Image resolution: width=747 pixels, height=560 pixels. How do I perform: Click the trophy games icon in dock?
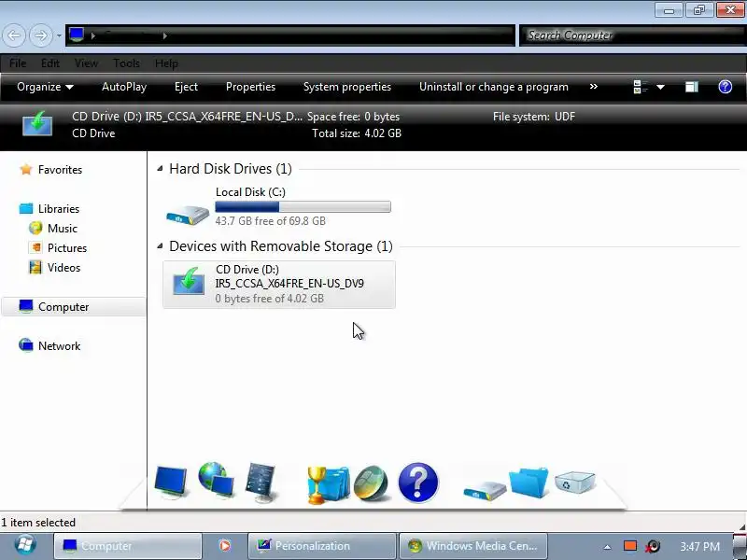point(329,484)
